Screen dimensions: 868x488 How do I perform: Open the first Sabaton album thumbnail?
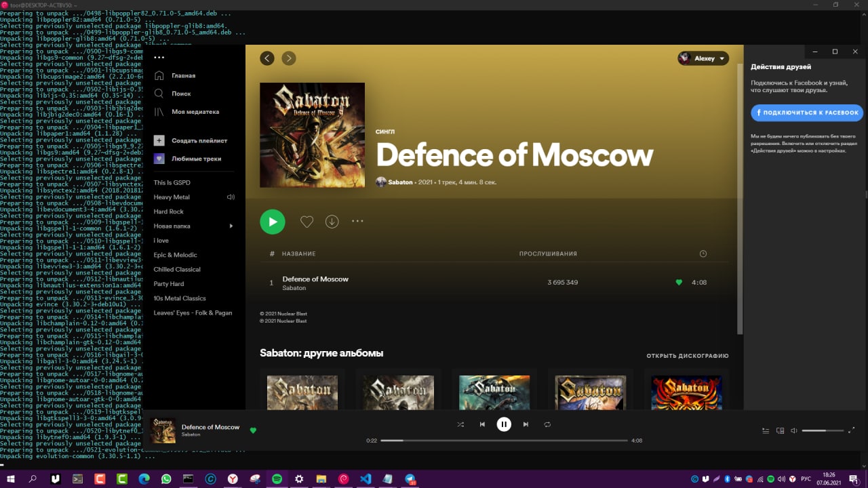click(x=302, y=392)
